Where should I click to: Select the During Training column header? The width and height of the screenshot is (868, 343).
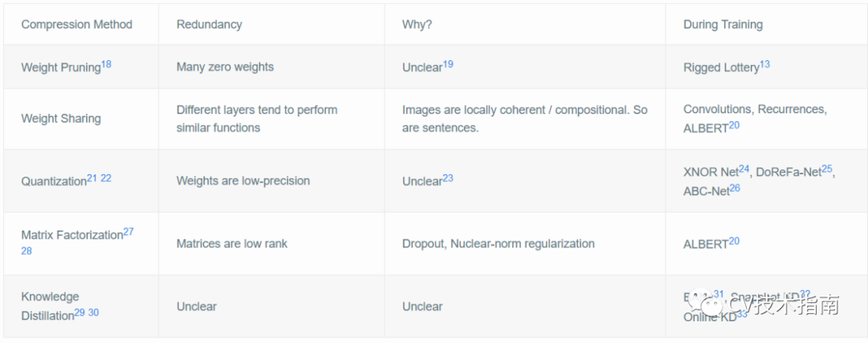pyautogui.click(x=723, y=25)
